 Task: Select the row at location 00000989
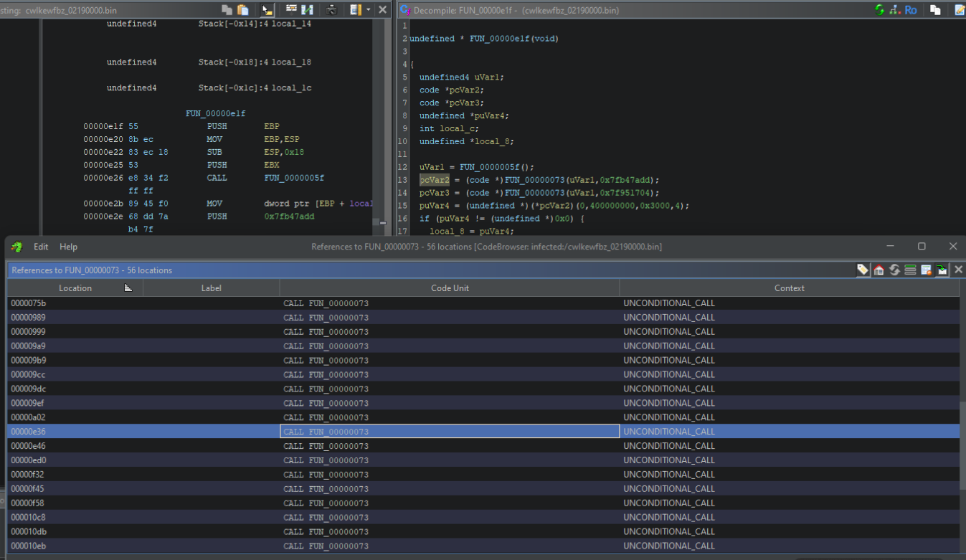[483, 317]
